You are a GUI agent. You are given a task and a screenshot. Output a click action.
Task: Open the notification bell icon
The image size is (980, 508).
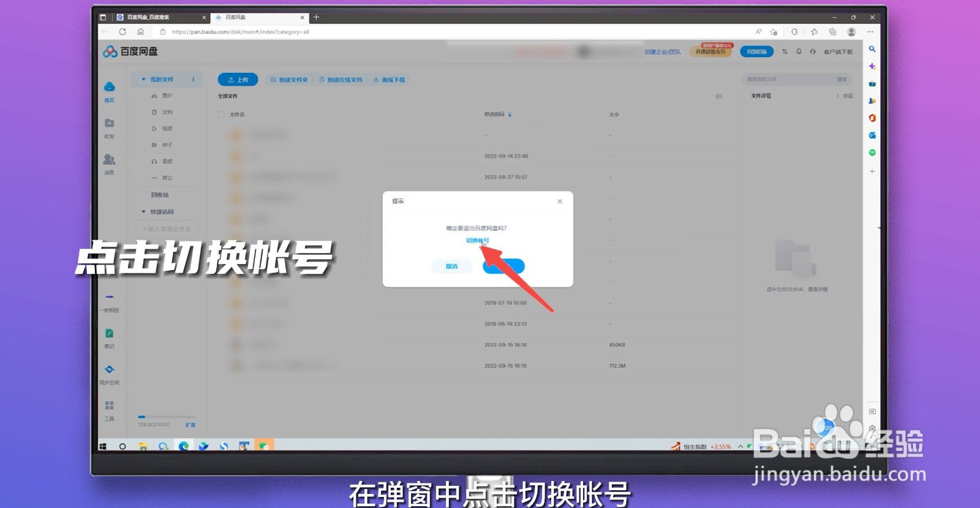tap(799, 51)
